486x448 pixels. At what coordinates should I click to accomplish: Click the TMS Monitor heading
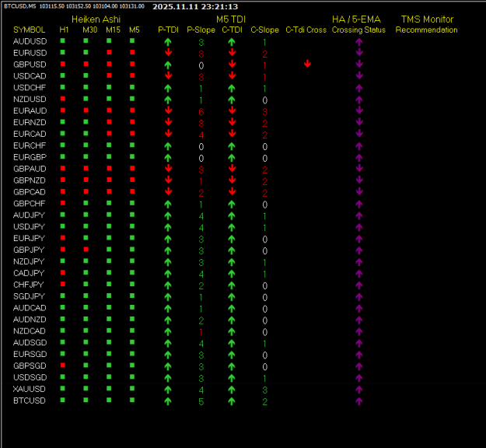point(427,19)
